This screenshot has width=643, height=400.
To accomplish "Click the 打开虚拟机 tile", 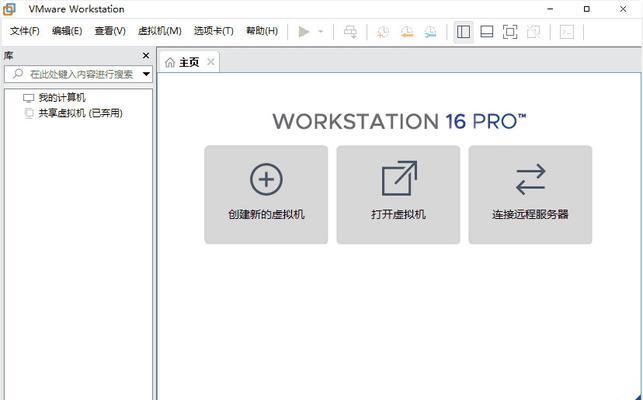I will [398, 195].
